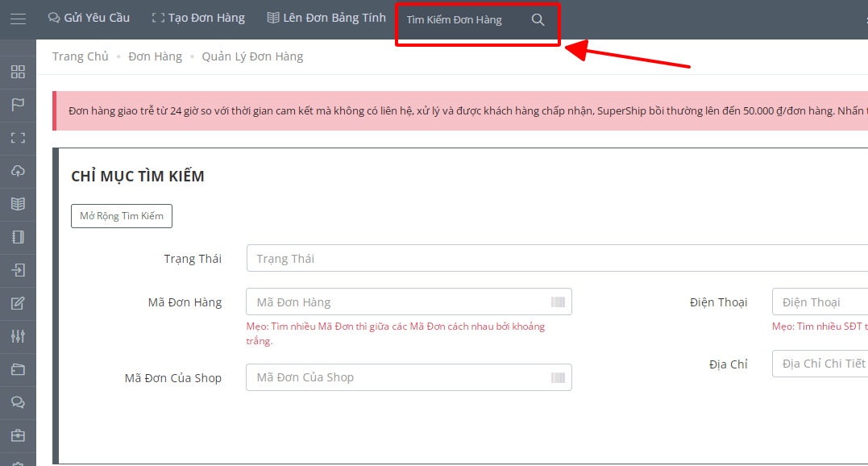The width and height of the screenshot is (868, 466).
Task: Go to Đơn Hàng breadcrumb
Action: click(155, 56)
